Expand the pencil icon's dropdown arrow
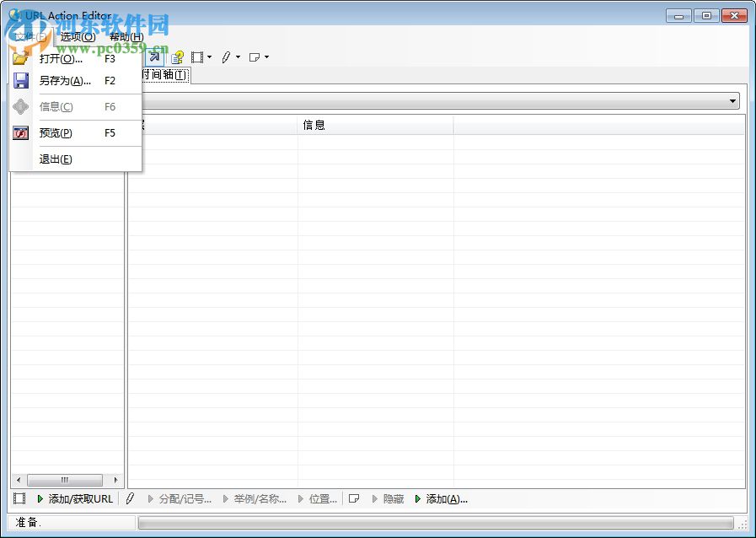Image resolution: width=756 pixels, height=538 pixels. 237,57
